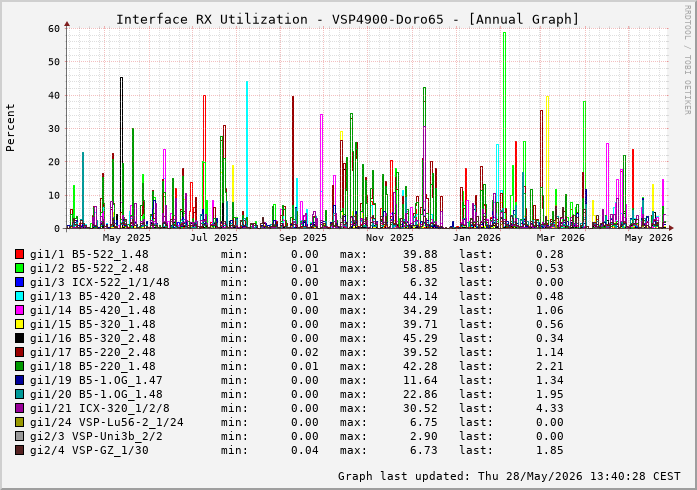Select legend label gi1/14 B5-420_1.48
The image size is (697, 490).
[x=93, y=310]
